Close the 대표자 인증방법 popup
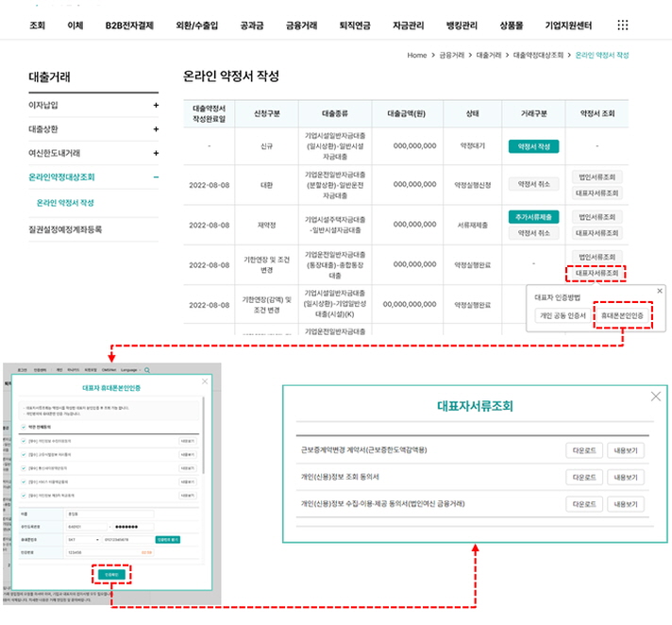672x625 pixels. [660, 292]
